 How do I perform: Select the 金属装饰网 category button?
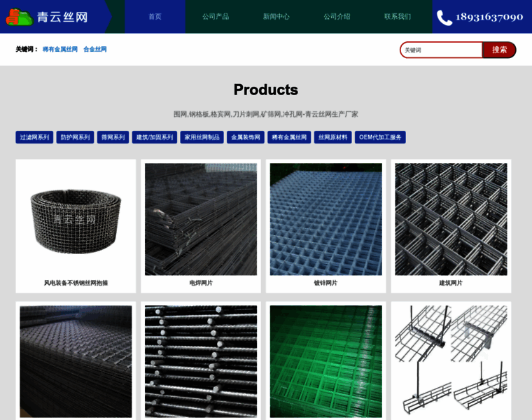click(x=245, y=137)
